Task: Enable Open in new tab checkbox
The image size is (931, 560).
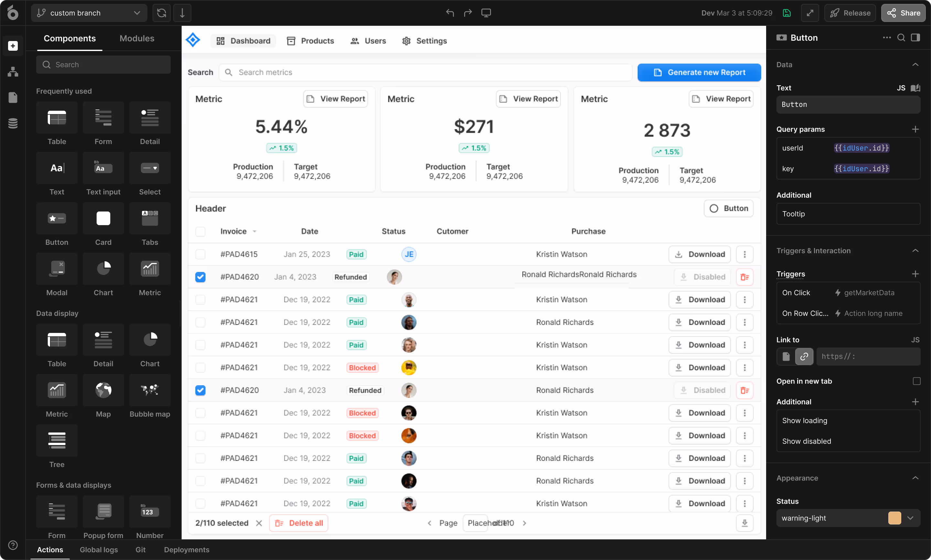Action: [x=916, y=381]
